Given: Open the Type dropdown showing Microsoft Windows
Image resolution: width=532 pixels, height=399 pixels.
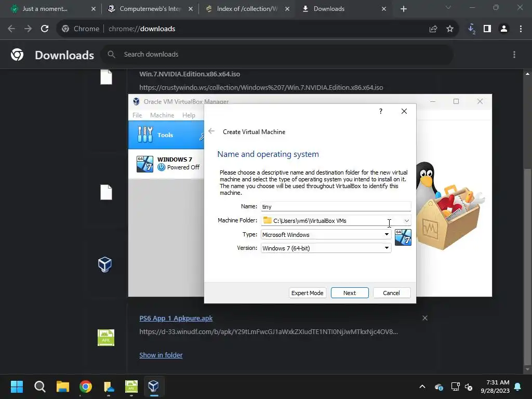Looking at the screenshot, I should [326, 234].
